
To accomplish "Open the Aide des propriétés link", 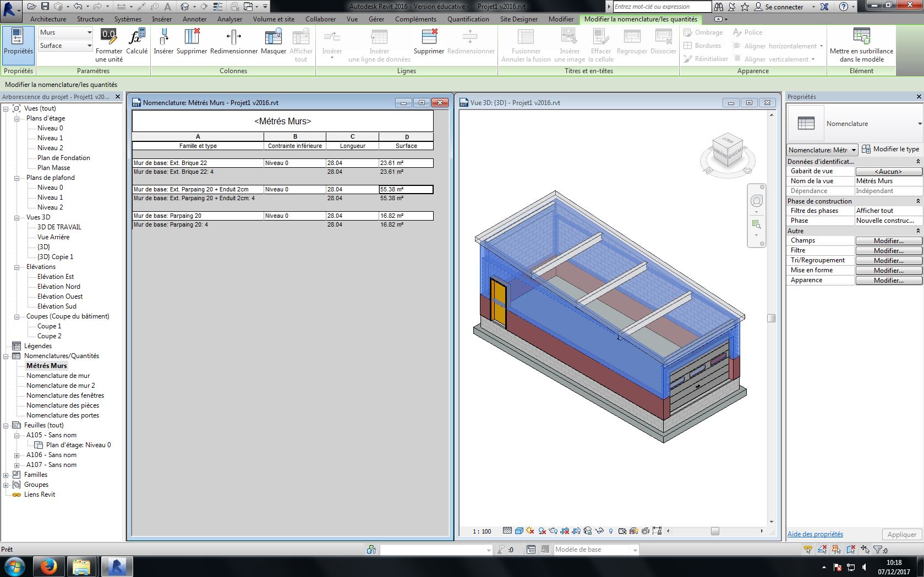I will [814, 534].
